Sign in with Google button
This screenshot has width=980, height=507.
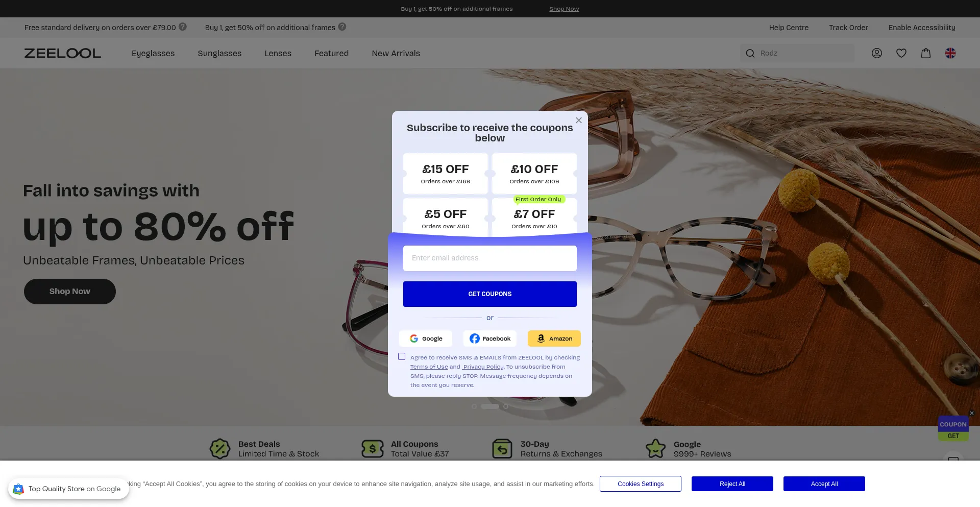tap(426, 339)
